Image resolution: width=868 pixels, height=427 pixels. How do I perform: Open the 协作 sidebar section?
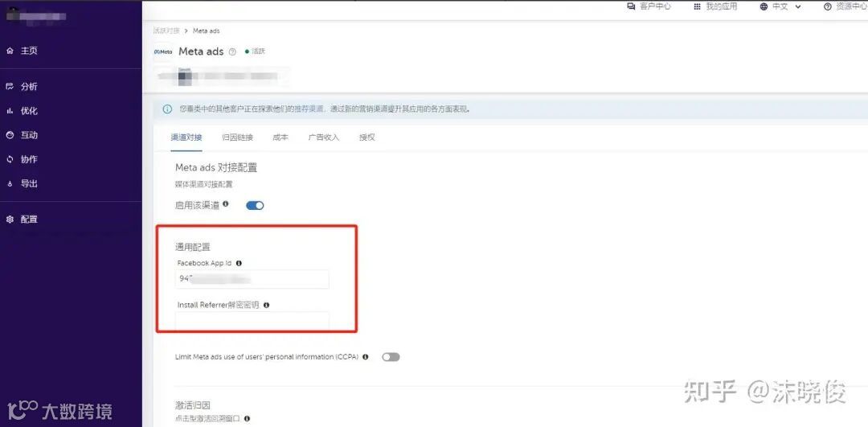[x=29, y=159]
